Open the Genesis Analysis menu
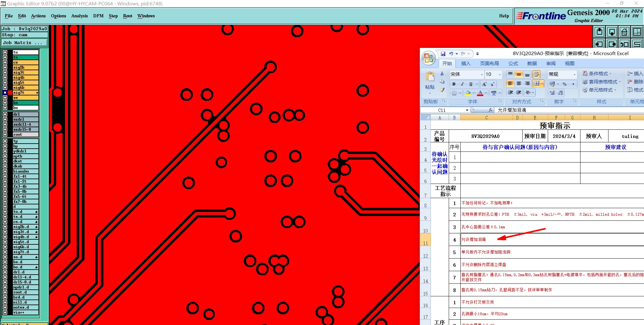Screen dimensions: 644x325 (x=80, y=16)
